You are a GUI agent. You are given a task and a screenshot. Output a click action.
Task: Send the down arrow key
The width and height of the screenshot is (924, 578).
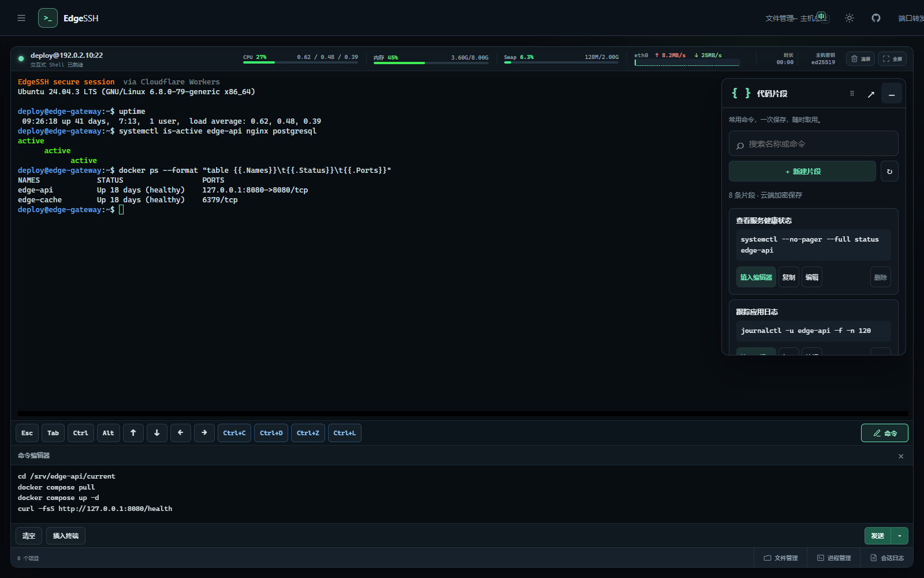tap(157, 433)
